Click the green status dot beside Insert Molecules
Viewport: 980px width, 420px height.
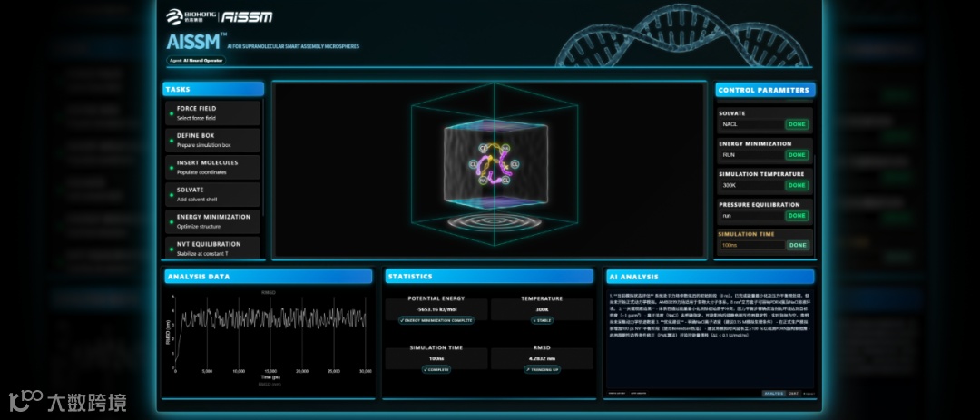(171, 168)
